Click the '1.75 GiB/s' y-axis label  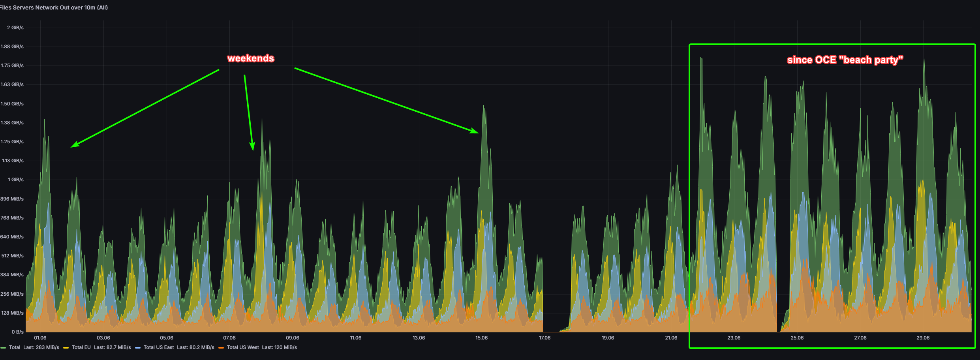pyautogui.click(x=12, y=66)
